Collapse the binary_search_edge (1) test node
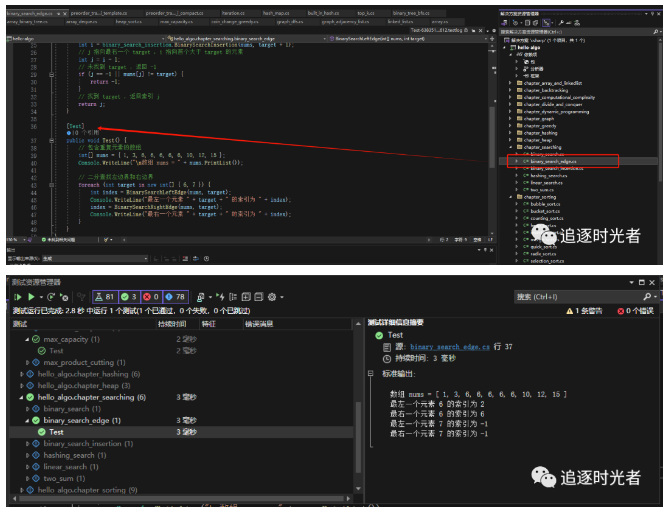 click(x=27, y=421)
